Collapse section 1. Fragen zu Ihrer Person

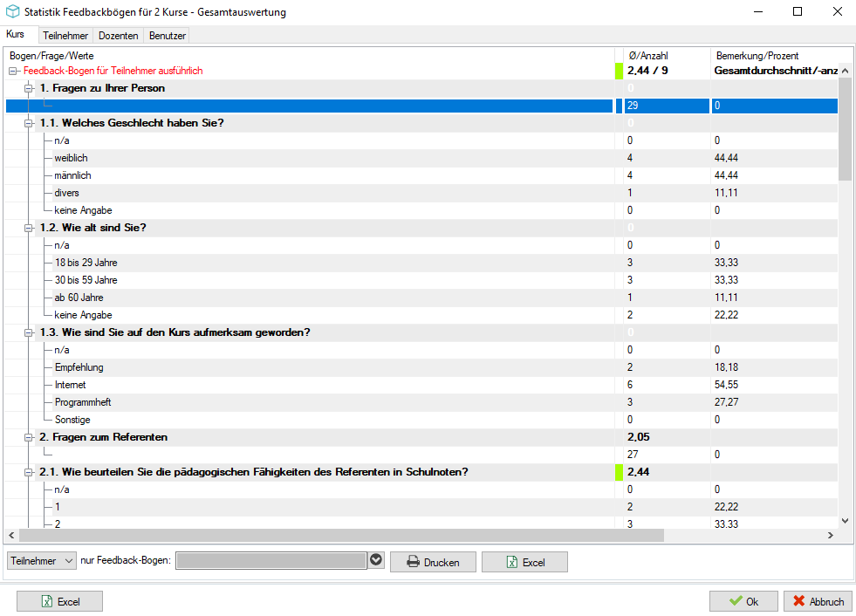[29, 88]
